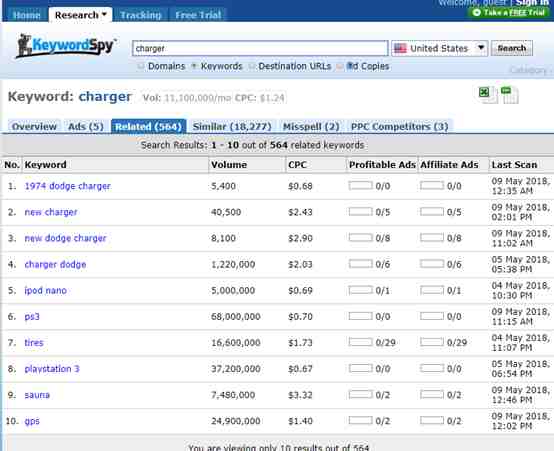Click the United States flag icon
554x451 pixels.
[400, 48]
